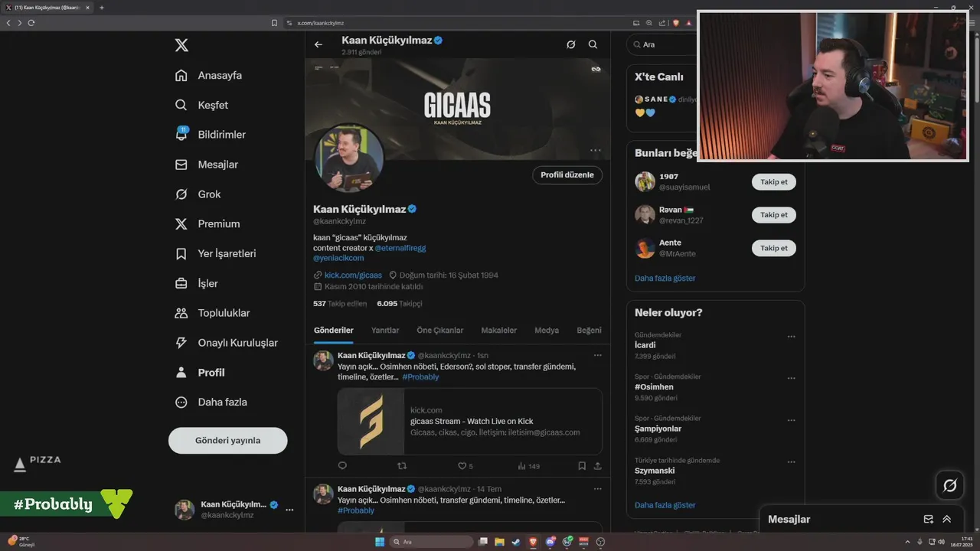Screen dimensions: 980x551
Task: Select Makaleler tab
Action: pyautogui.click(x=498, y=331)
